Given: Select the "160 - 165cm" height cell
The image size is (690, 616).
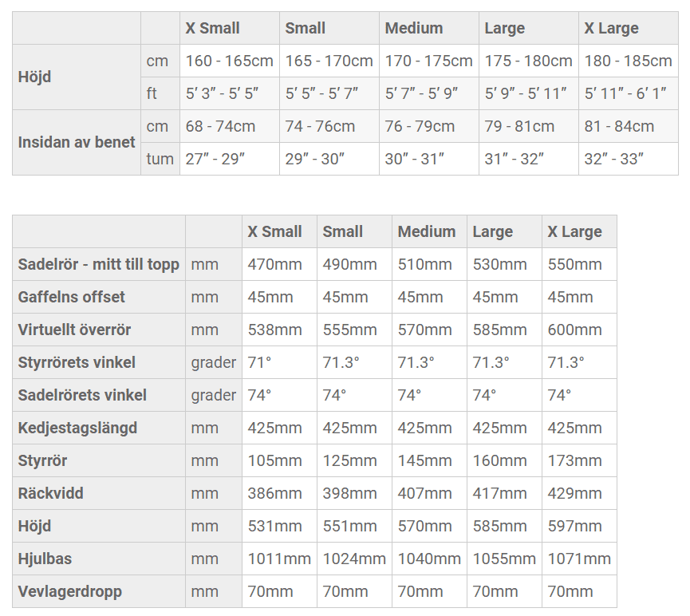Looking at the screenshot, I should tap(229, 61).
